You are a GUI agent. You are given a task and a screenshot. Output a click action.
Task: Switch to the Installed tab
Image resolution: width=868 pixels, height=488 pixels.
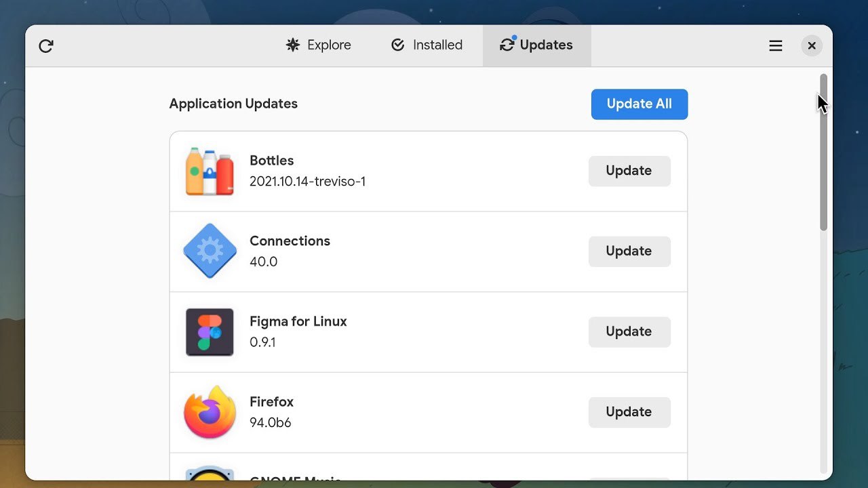point(427,45)
